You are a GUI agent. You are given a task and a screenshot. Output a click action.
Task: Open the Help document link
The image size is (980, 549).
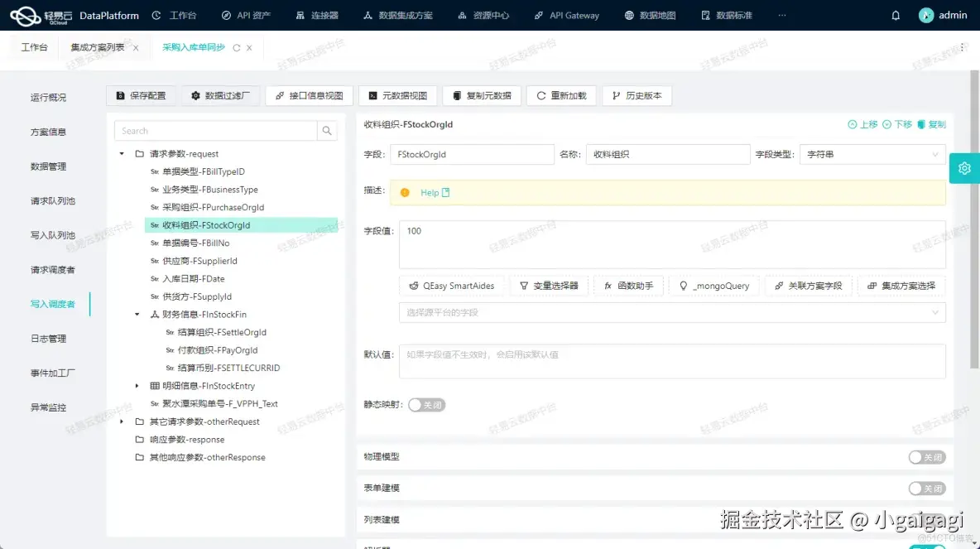coord(435,193)
